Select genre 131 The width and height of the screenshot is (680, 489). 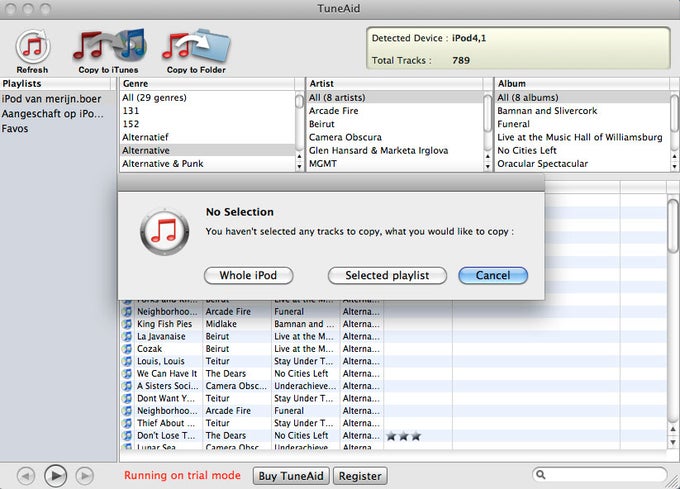pos(207,111)
